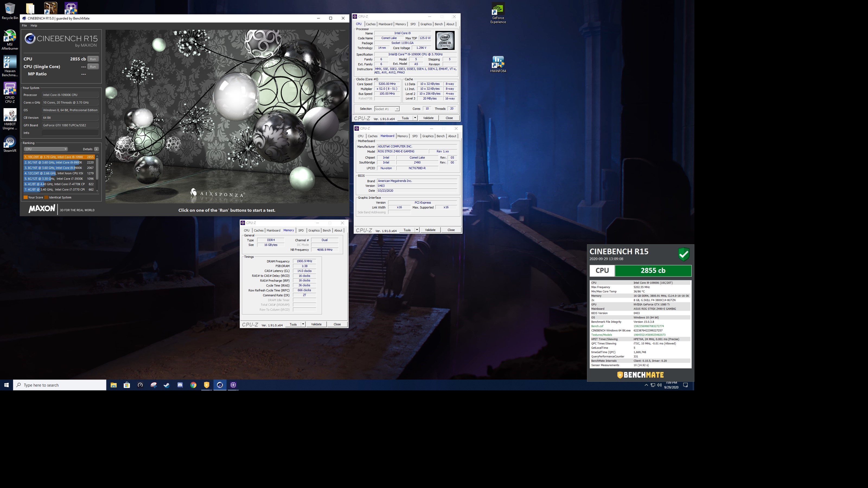
Task: Click the taskbar clock and date
Action: tap(671, 385)
